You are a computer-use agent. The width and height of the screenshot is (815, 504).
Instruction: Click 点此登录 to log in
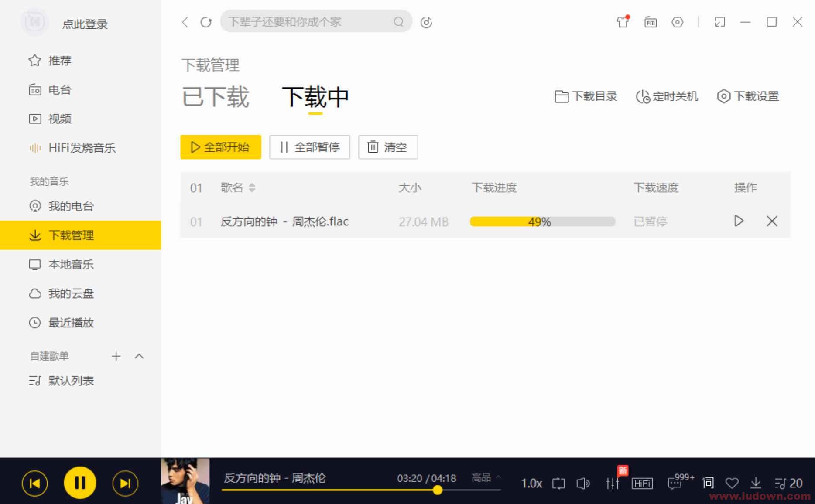coord(85,24)
